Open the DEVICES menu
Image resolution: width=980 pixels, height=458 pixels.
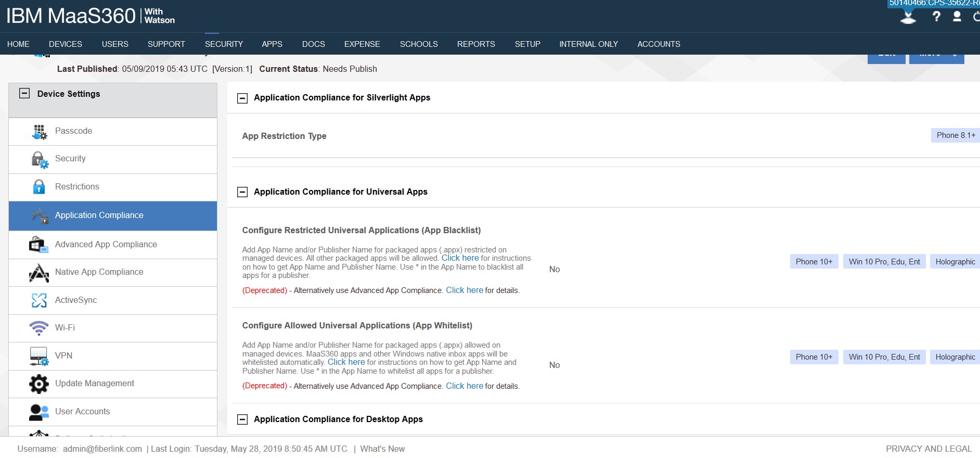[x=66, y=44]
